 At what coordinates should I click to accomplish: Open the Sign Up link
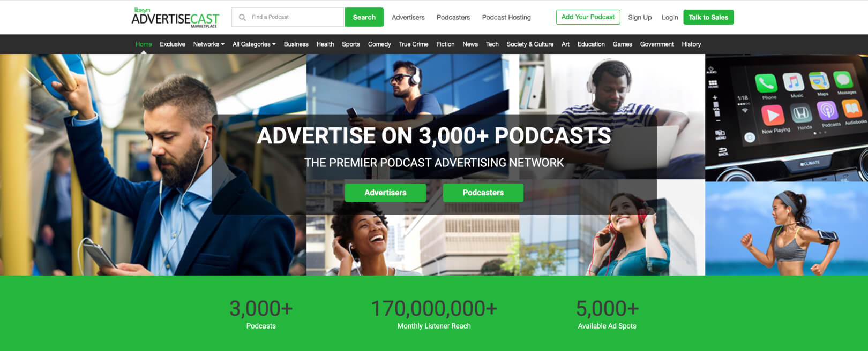640,17
